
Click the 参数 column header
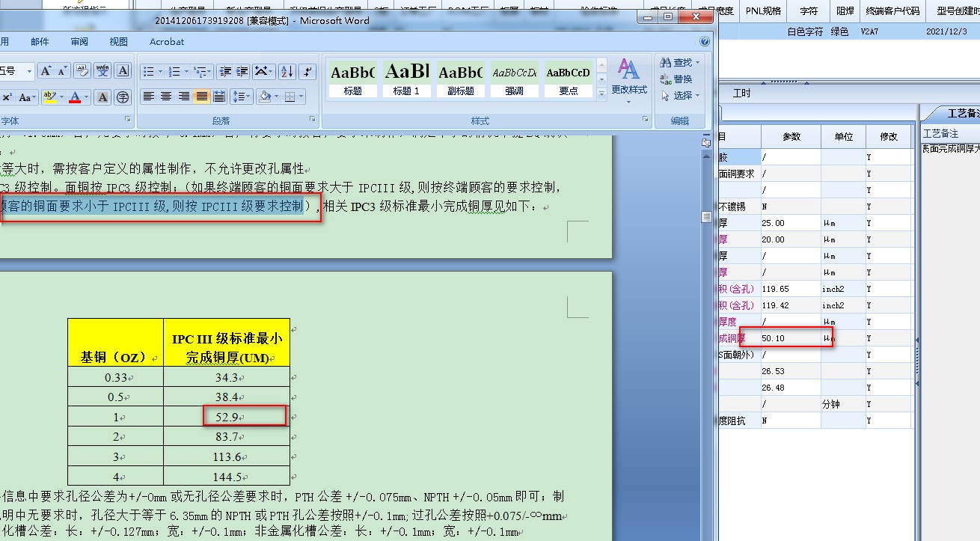pos(791,137)
